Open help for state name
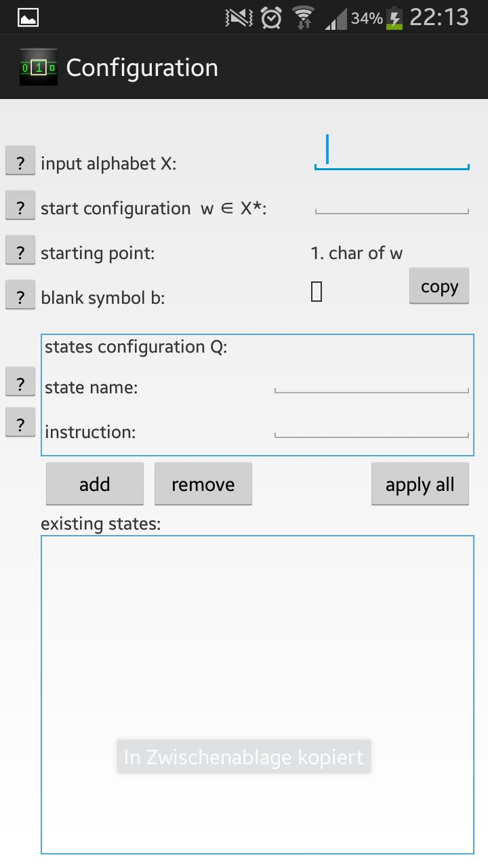This screenshot has height=868, width=488. pos(20,382)
